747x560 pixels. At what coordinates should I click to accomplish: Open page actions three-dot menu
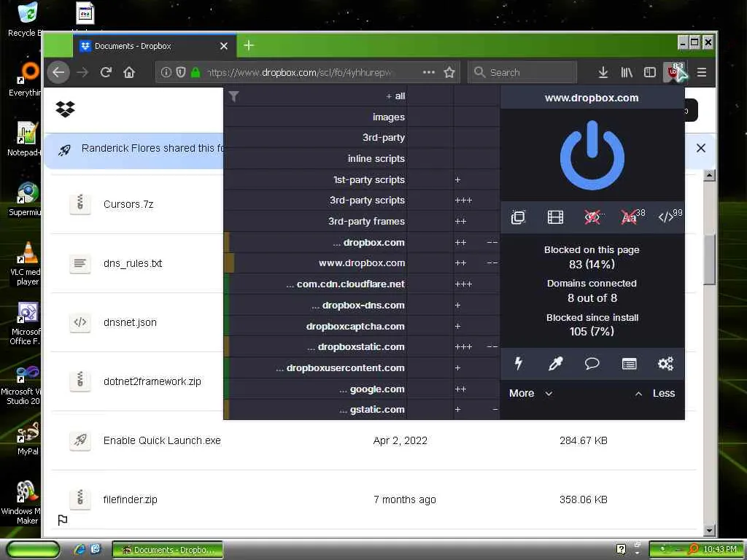(428, 72)
